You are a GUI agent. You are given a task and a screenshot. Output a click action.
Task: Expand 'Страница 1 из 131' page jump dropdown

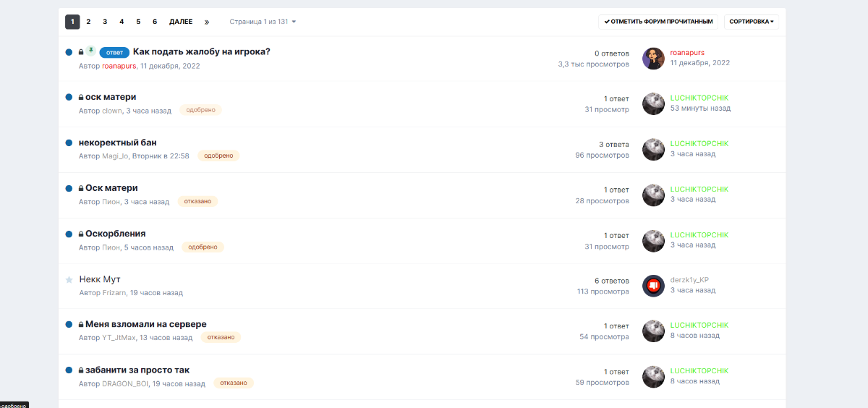point(263,22)
